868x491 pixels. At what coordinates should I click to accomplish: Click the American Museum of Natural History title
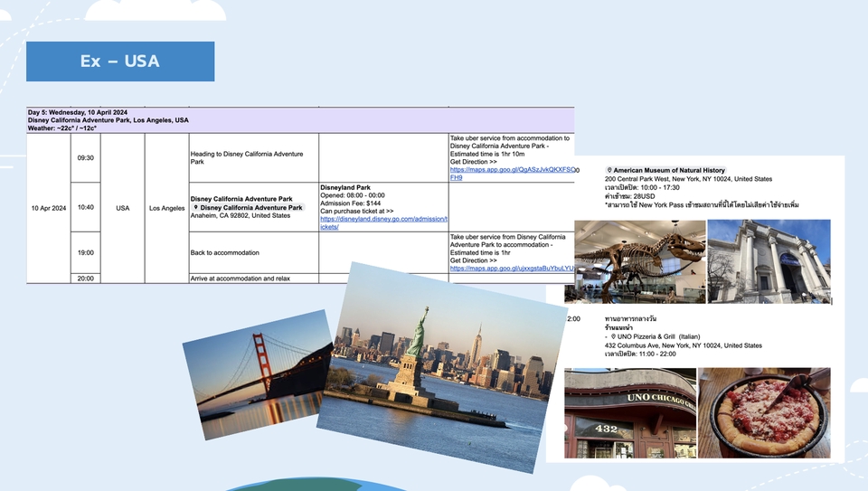pyautogui.click(x=669, y=171)
